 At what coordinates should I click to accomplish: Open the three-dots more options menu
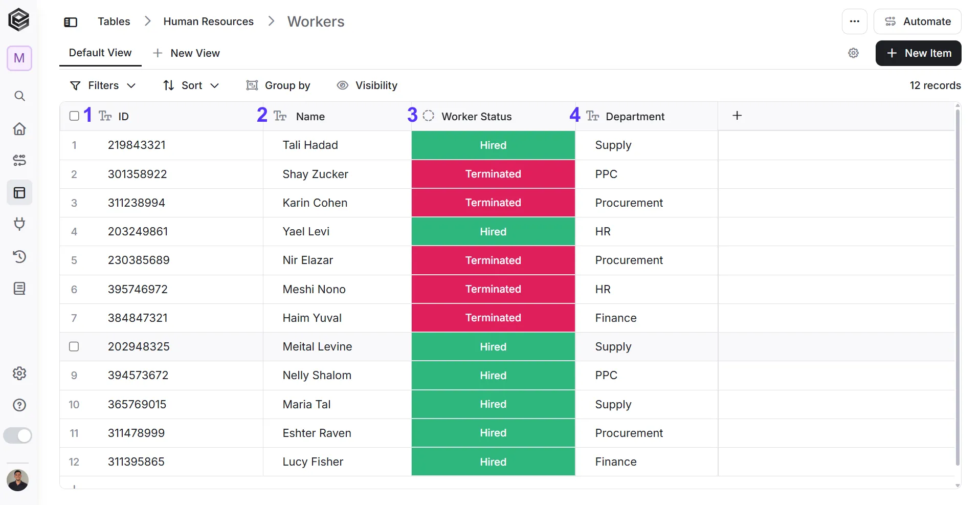pos(854,21)
